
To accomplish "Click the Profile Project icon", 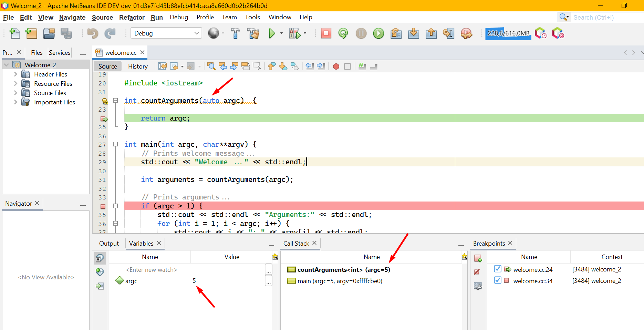I will pos(541,33).
